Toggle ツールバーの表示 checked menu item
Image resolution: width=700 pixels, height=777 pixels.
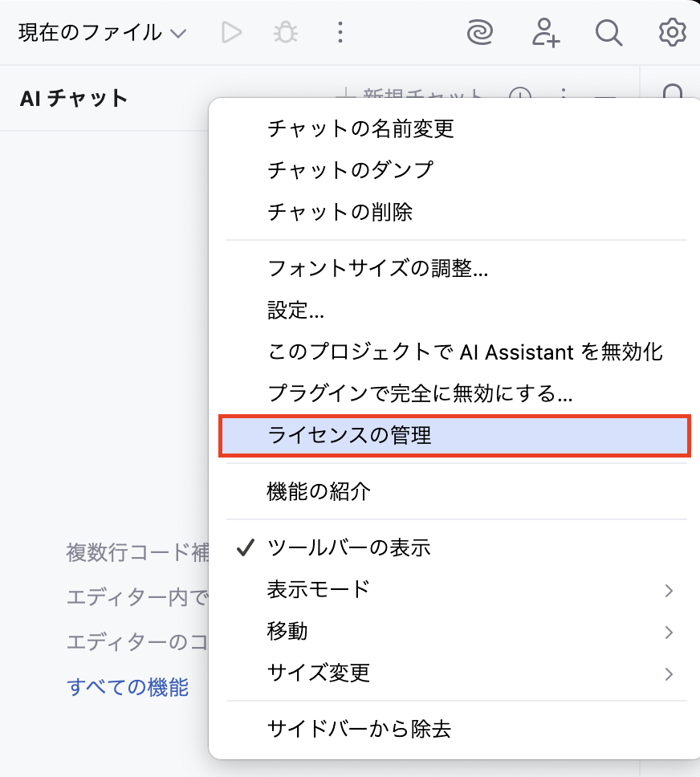pos(349,547)
